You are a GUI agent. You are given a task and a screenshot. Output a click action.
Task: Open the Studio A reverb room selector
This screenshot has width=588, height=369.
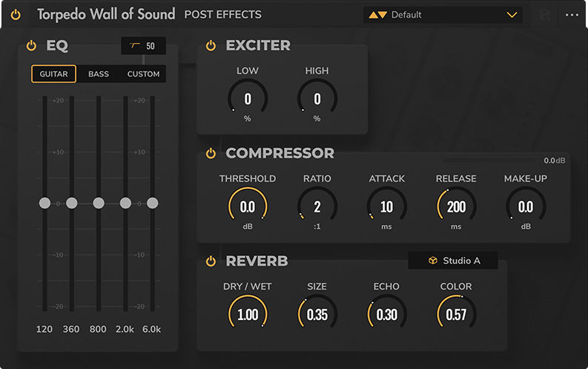coord(454,261)
